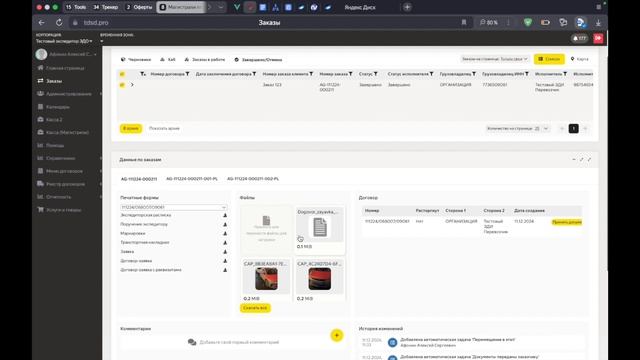This screenshot has height=360, width=640.
Task: Toggle the header select-all checkbox
Action: tap(122, 74)
